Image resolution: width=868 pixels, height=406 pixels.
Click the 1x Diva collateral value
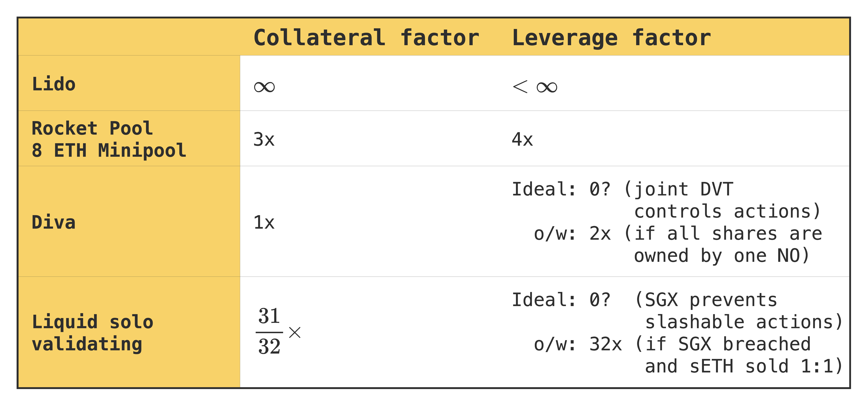coord(264,222)
